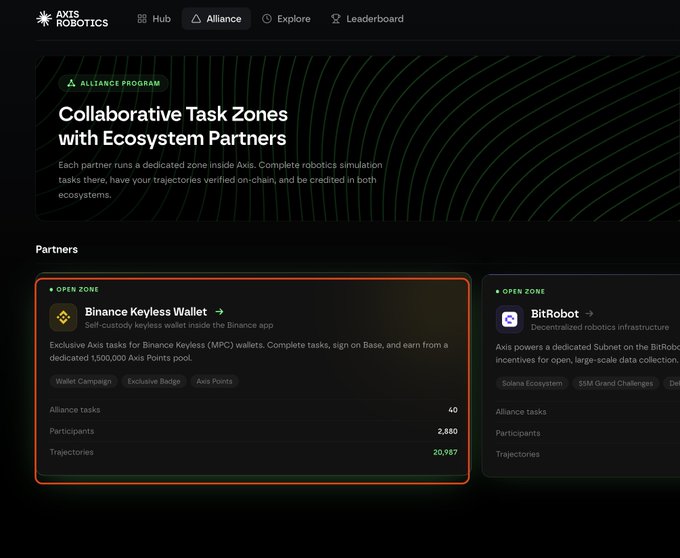Open the Hub tab
The image size is (680, 558).
[154, 19]
